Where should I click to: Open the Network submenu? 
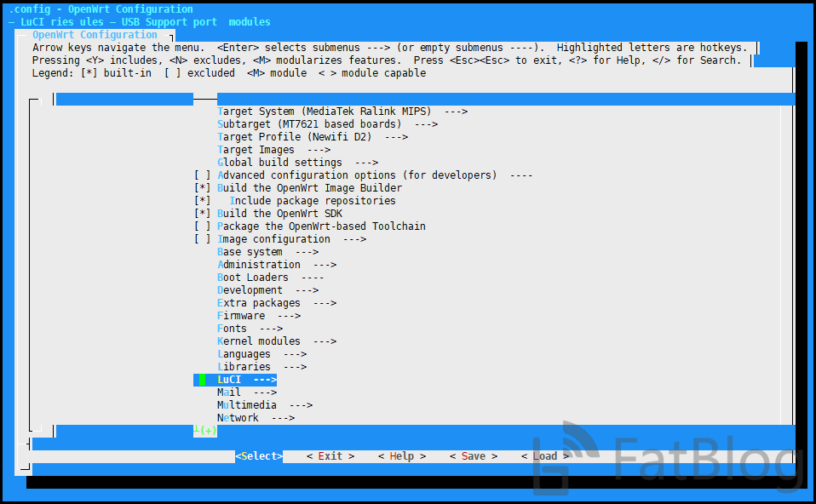coord(256,418)
